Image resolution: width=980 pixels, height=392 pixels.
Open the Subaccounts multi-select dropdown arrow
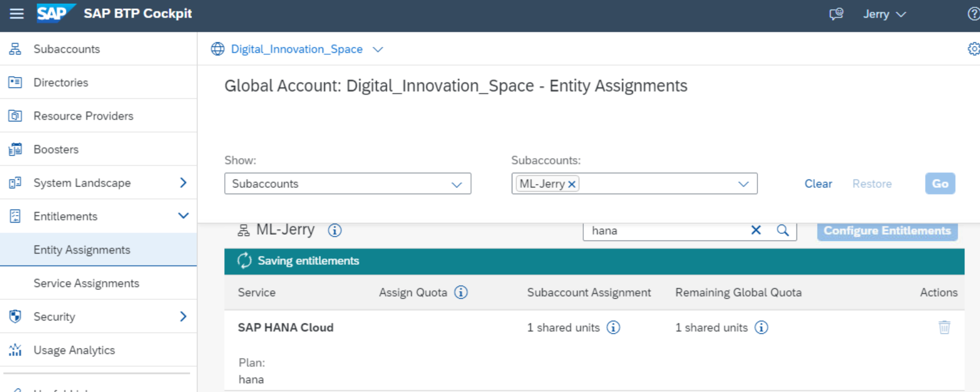[x=743, y=184]
